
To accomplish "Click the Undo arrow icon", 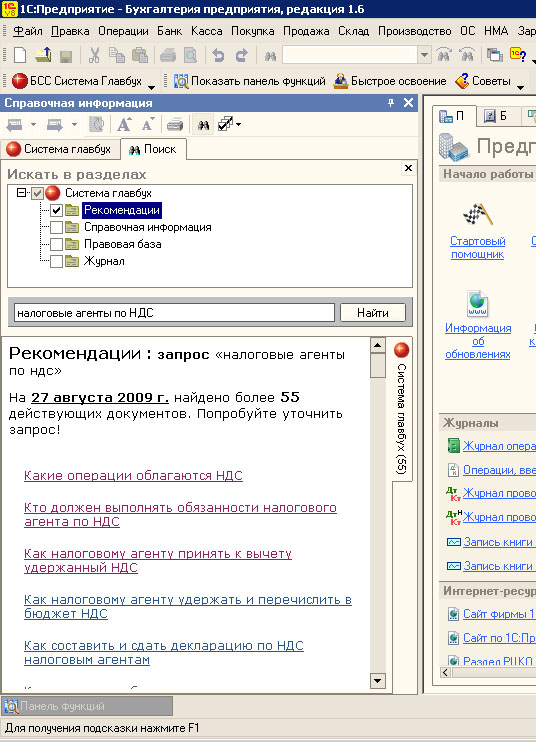I will 218,56.
